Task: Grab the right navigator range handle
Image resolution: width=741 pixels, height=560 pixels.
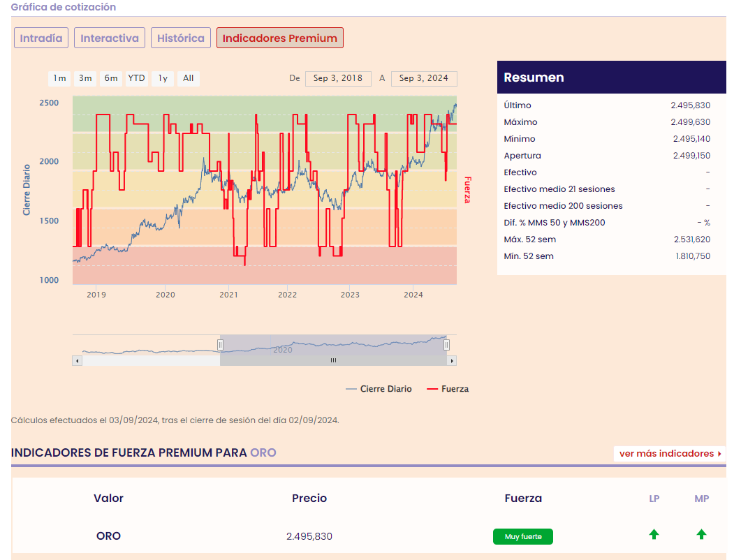Action: tap(447, 344)
